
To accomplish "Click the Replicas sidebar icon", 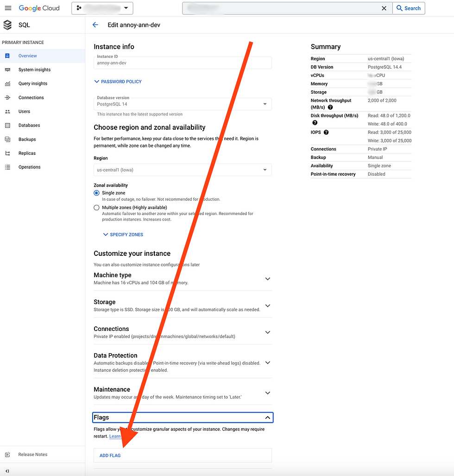I will pyautogui.click(x=7, y=153).
